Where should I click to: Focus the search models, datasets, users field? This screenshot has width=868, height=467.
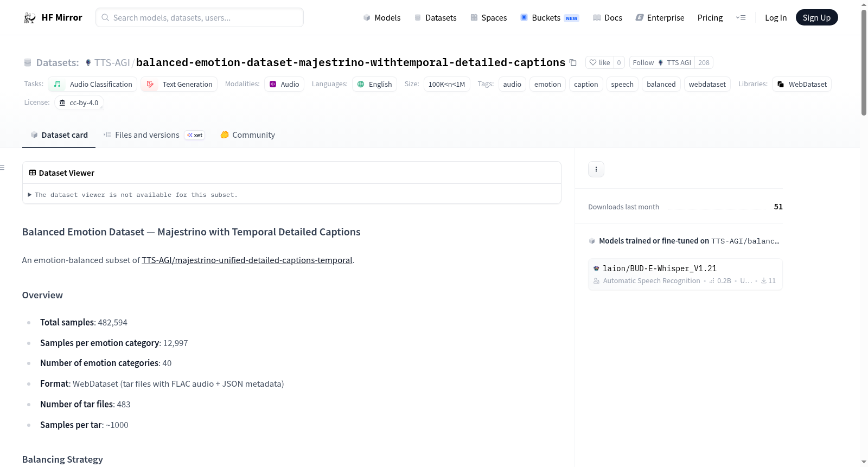pyautogui.click(x=200, y=17)
